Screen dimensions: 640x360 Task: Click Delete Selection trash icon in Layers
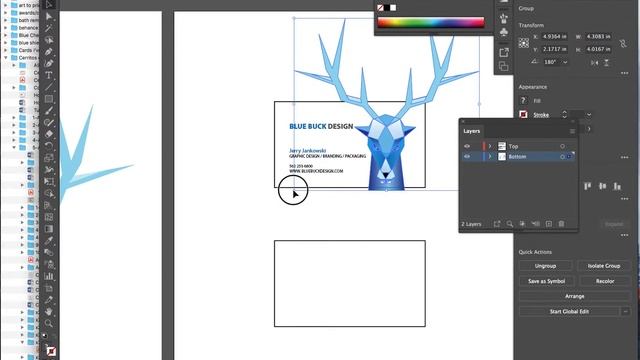[562, 224]
